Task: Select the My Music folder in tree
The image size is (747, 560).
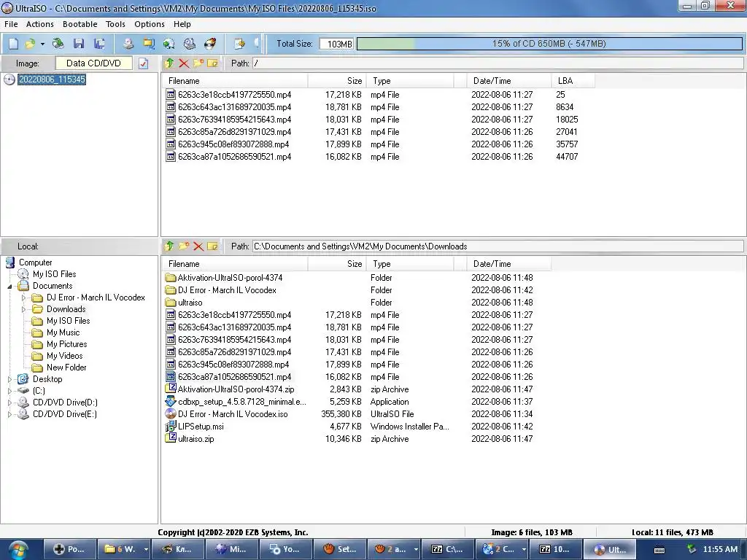Action: click(x=63, y=332)
